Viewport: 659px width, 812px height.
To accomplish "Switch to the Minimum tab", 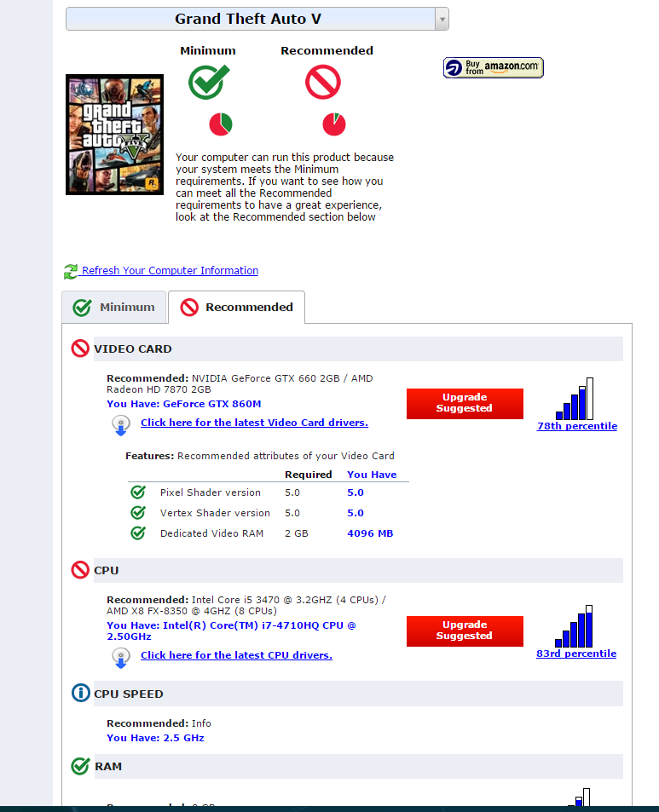I will 114,307.
